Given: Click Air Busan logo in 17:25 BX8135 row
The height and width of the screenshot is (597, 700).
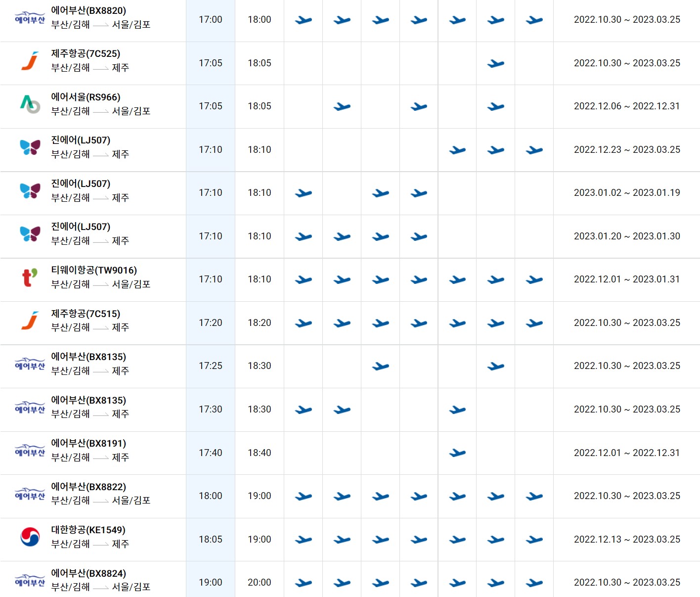Looking at the screenshot, I should click(x=30, y=365).
